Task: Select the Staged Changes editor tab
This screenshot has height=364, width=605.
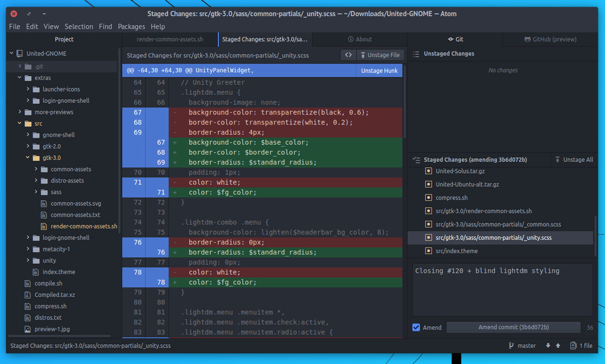Action: [x=265, y=39]
